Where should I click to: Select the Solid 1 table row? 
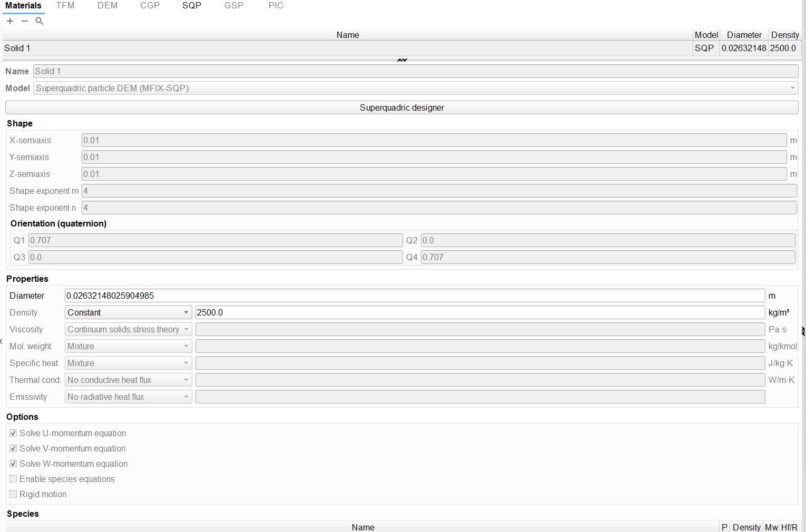[348, 48]
